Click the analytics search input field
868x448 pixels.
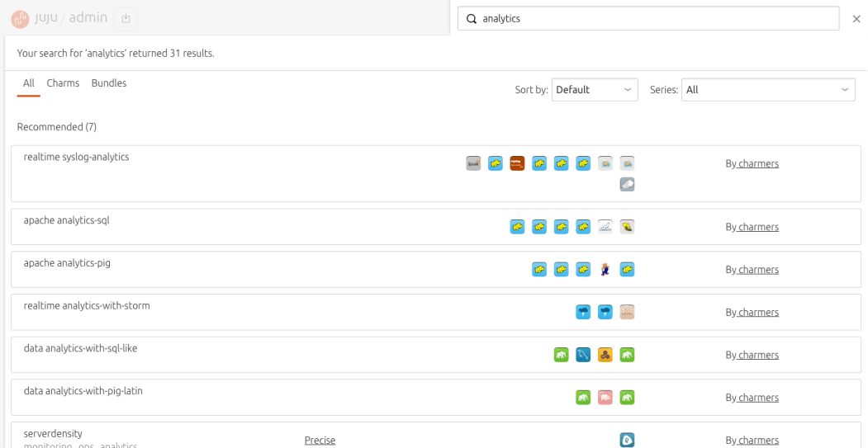tap(648, 18)
